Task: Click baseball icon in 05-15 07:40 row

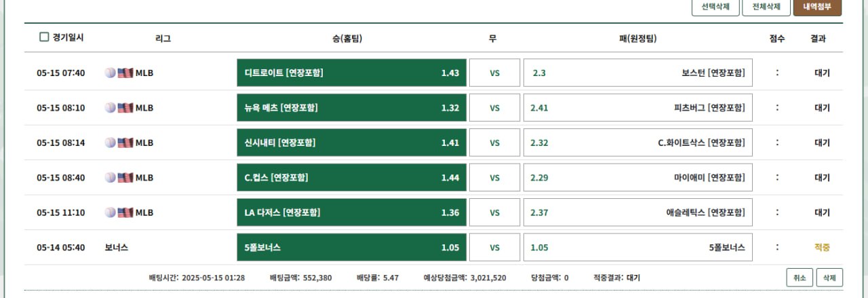Action: pos(111,73)
